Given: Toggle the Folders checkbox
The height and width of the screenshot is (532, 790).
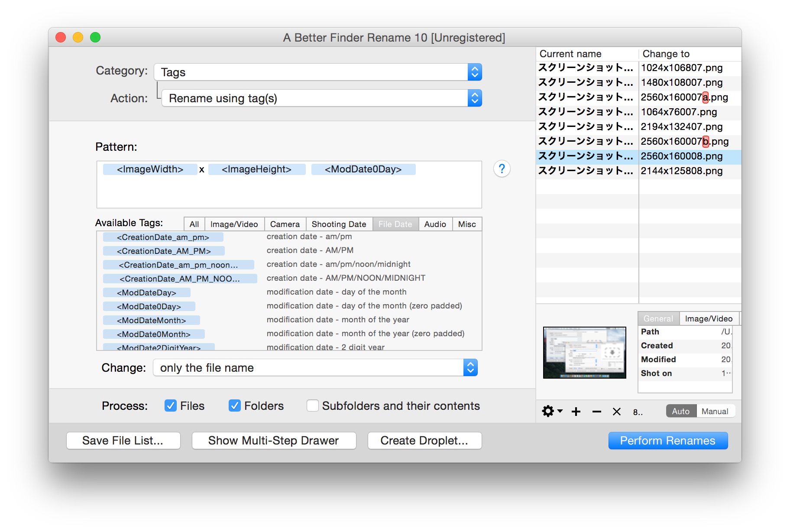Looking at the screenshot, I should point(235,405).
